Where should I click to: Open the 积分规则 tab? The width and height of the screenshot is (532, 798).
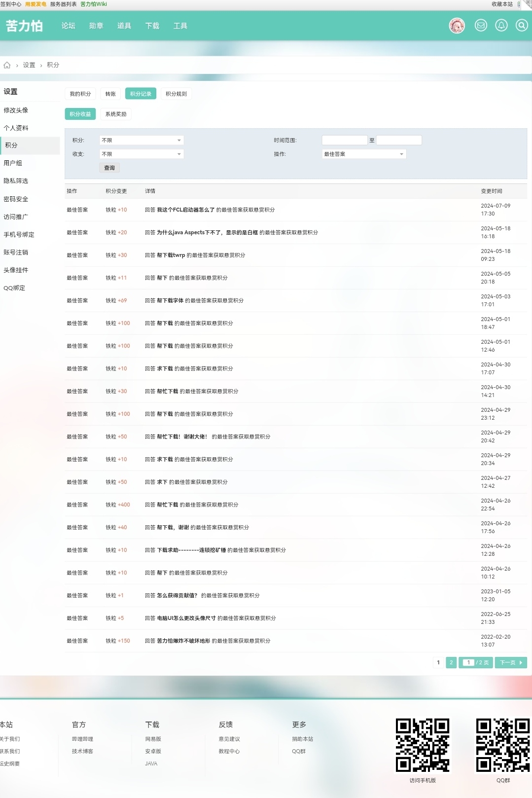click(x=176, y=94)
